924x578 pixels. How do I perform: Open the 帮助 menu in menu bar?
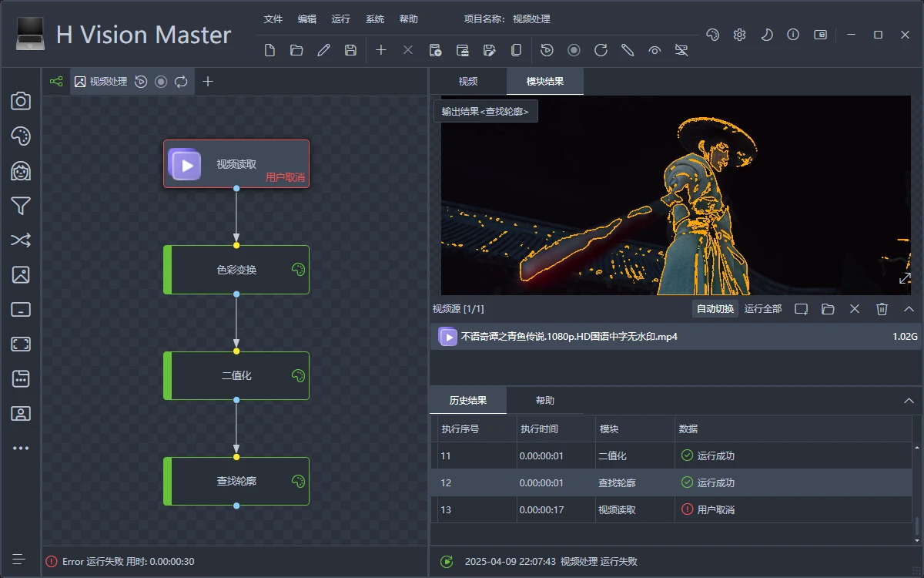pyautogui.click(x=409, y=19)
